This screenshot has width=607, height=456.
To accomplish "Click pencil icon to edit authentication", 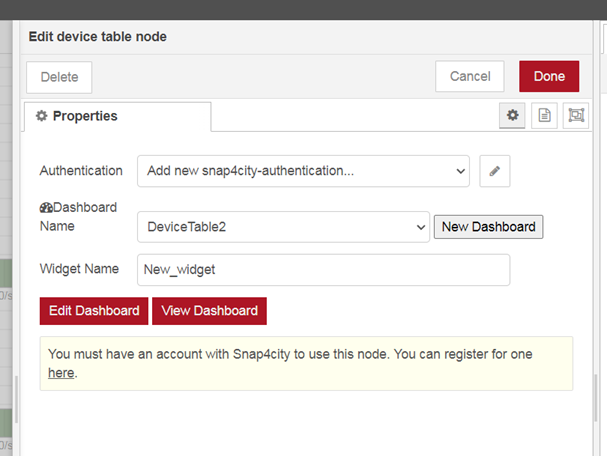I will coord(494,171).
